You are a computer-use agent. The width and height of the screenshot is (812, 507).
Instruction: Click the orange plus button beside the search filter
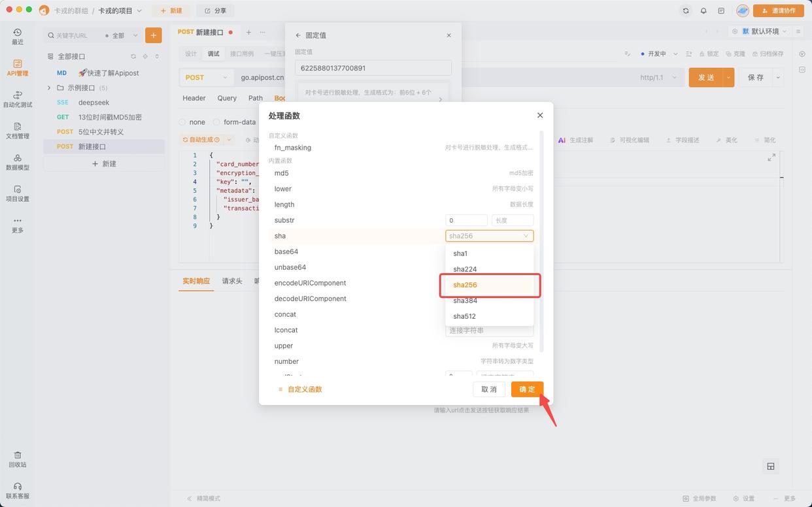[154, 35]
